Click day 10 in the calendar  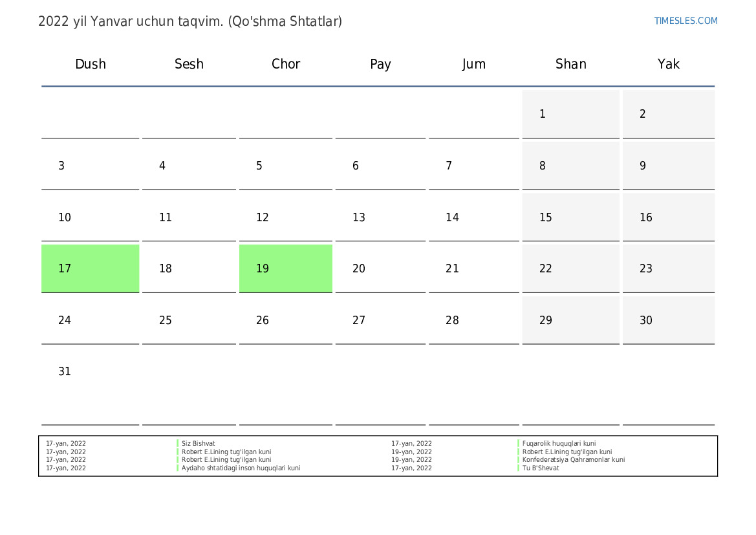click(x=90, y=217)
